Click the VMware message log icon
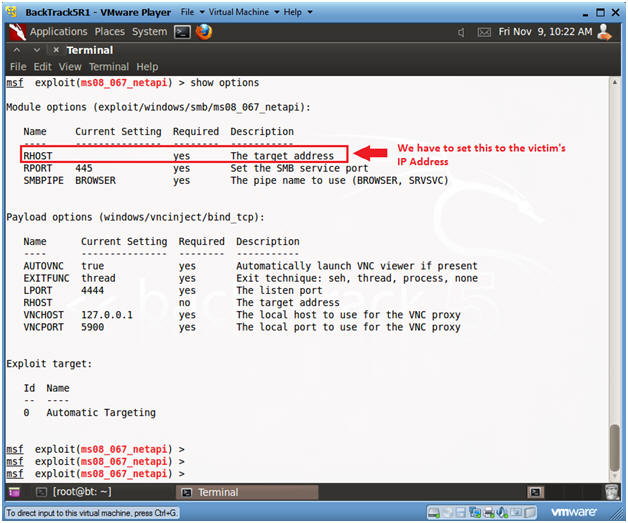628x523 pixels. pyautogui.click(x=530, y=512)
